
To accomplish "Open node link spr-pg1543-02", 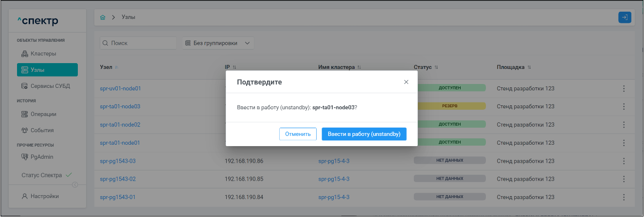I will (118, 179).
